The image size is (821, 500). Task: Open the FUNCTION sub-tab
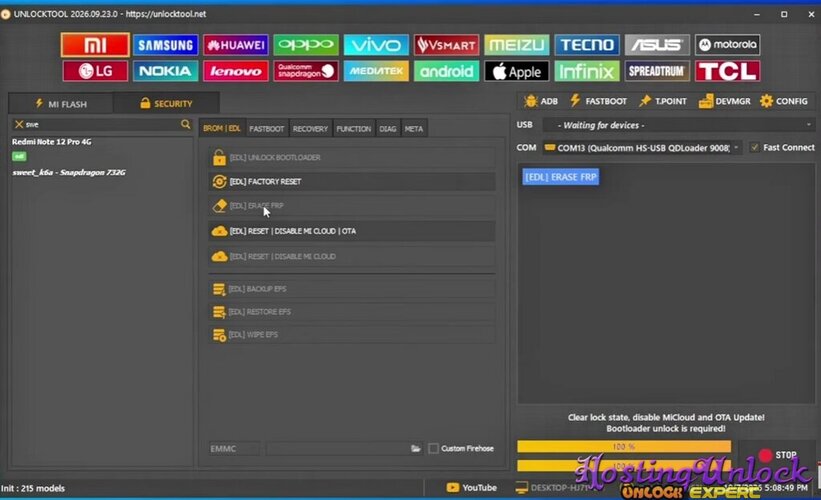click(x=353, y=129)
